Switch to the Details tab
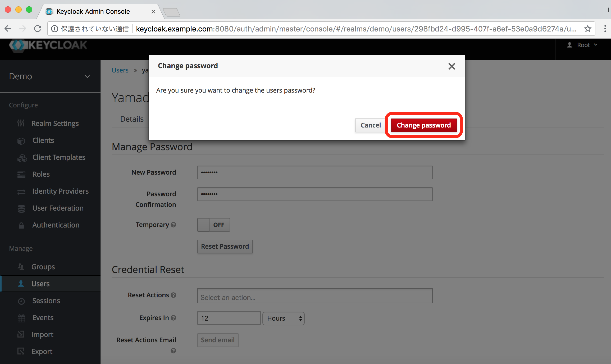This screenshot has height=364, width=611. [x=132, y=119]
